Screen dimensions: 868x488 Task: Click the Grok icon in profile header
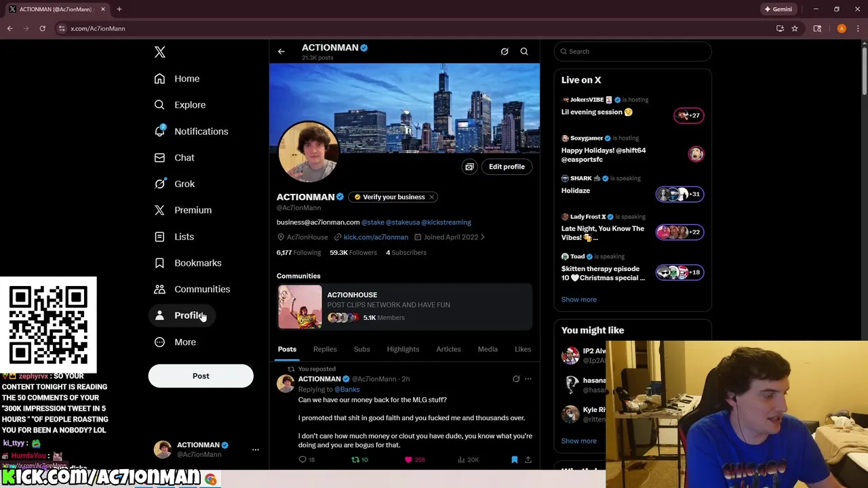pyautogui.click(x=505, y=52)
